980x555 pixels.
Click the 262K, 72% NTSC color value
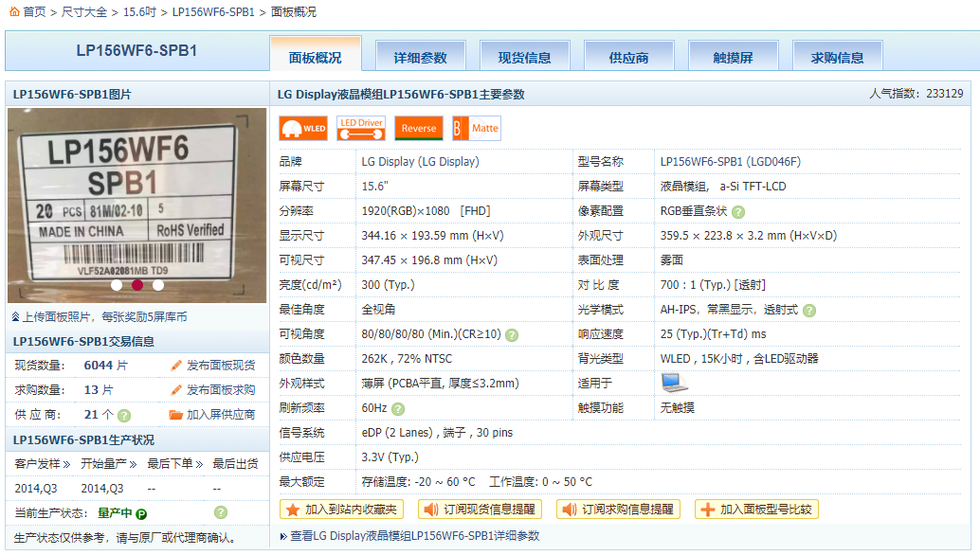[407, 359]
